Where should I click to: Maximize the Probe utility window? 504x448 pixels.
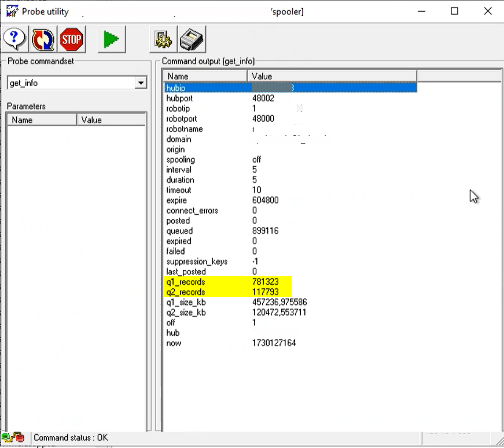tap(455, 11)
